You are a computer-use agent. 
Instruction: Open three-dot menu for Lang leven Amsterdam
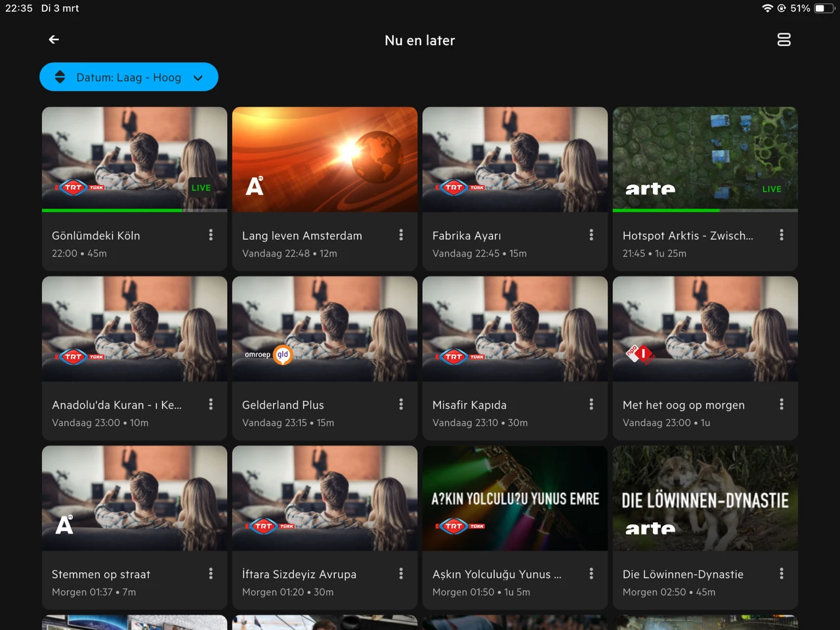coord(401,235)
